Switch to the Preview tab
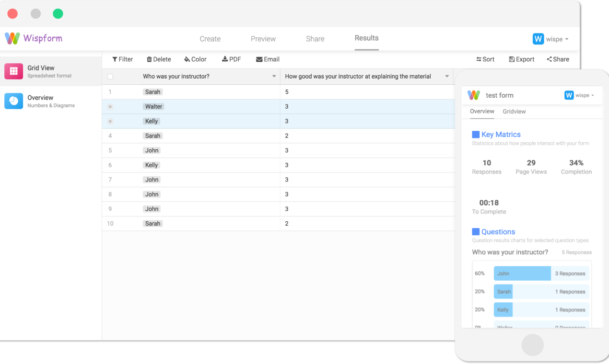Image resolution: width=609 pixels, height=364 pixels. click(263, 39)
